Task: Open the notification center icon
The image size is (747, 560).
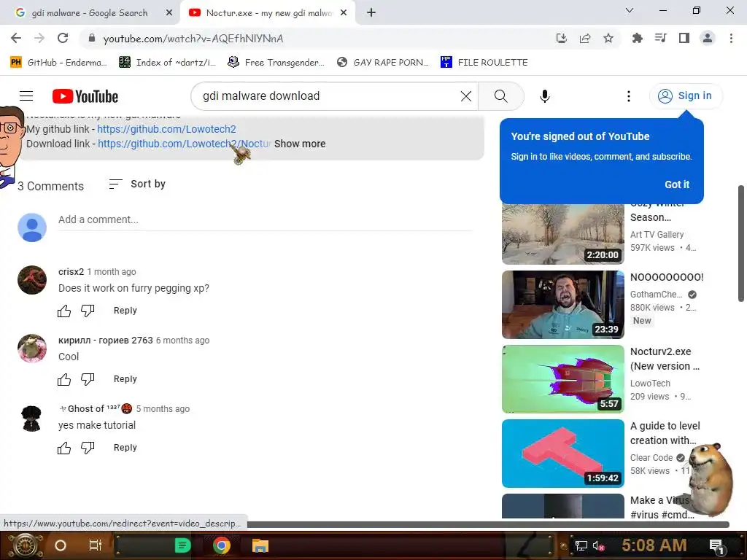Action: (x=717, y=545)
